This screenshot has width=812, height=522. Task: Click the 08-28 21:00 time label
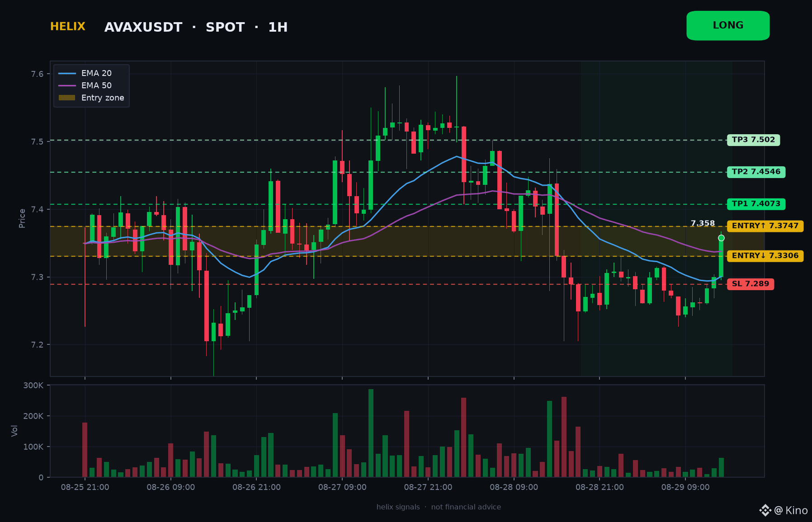coord(600,487)
